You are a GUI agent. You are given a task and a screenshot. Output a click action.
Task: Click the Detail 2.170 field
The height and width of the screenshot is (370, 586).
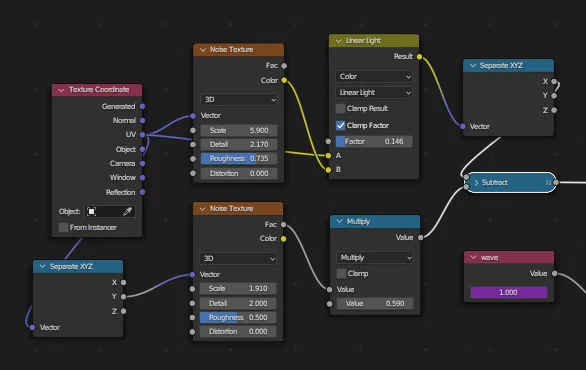[x=239, y=145]
